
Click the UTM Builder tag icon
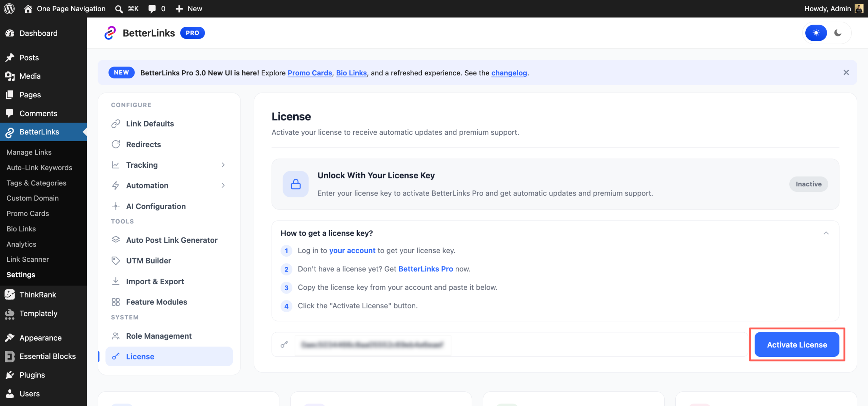116,260
